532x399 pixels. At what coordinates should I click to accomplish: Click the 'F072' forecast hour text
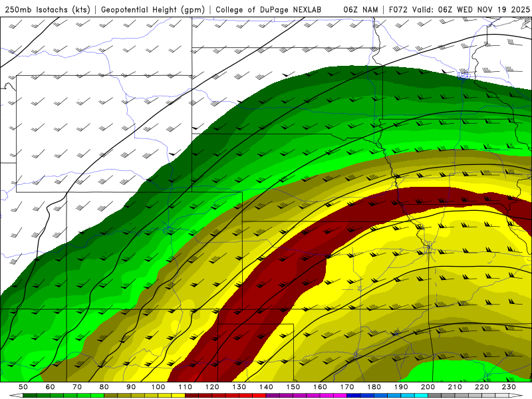[x=398, y=10]
